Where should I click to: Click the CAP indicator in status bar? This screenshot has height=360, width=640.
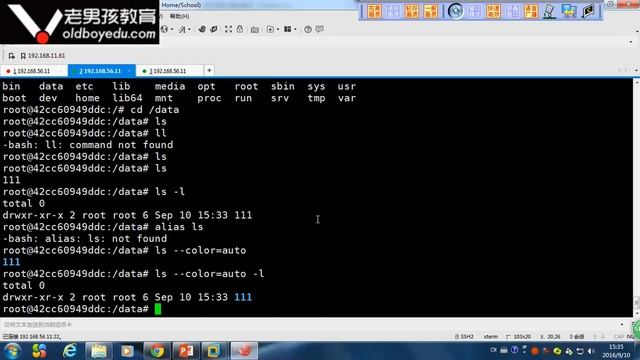(x=619, y=337)
